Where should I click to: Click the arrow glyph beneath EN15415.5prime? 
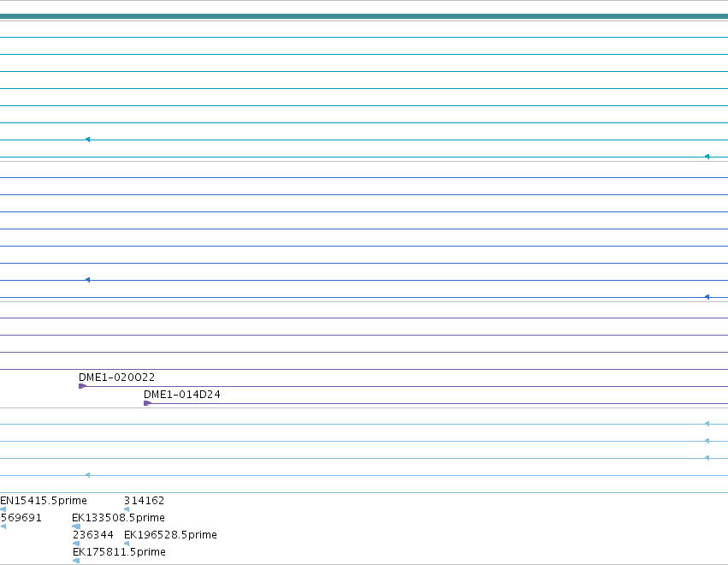3,509
